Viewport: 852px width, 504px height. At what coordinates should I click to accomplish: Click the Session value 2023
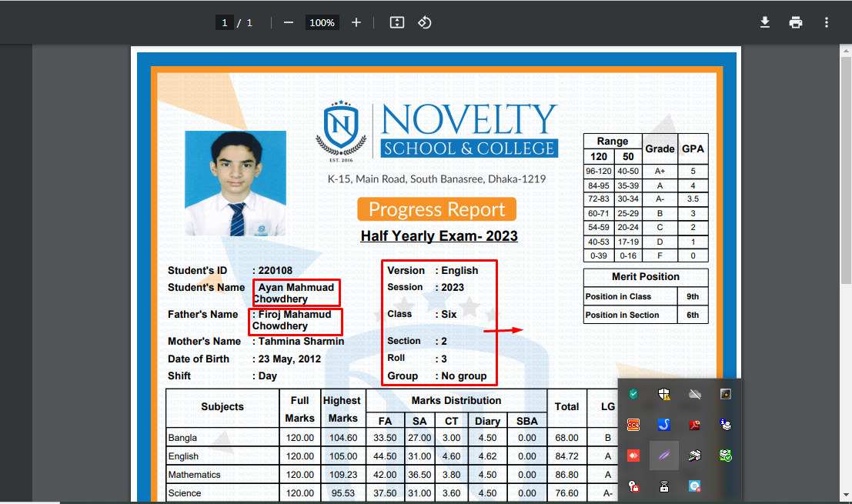[453, 287]
